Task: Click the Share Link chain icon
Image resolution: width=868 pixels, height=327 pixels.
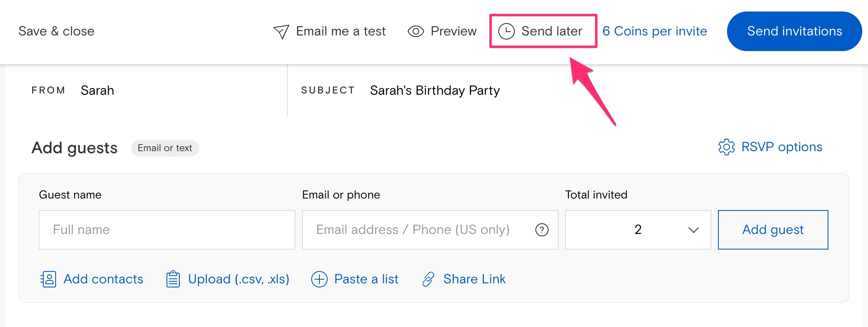Action: pyautogui.click(x=429, y=279)
